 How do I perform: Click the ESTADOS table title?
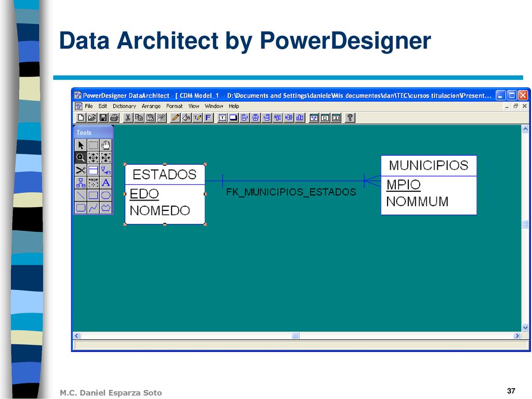pos(165,175)
